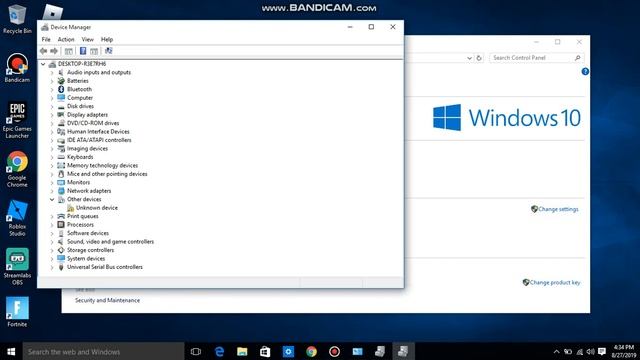Click the Back arrow in Device Manager toolbar
Viewport: 640px width, 360px height.
[44, 51]
